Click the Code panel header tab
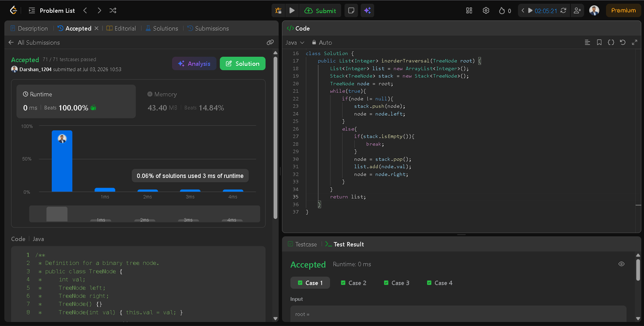This screenshot has height=326, width=644. 298,28
